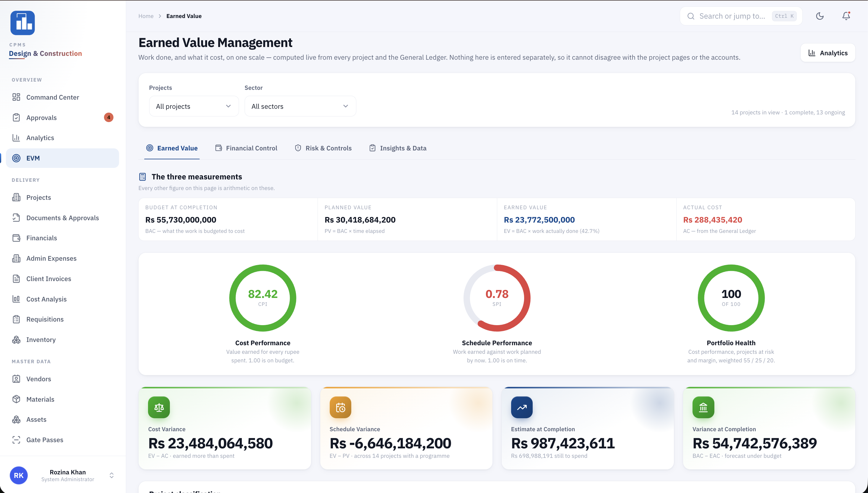Click the Cost Variance scales icon
This screenshot has height=493, width=868.
click(x=159, y=407)
